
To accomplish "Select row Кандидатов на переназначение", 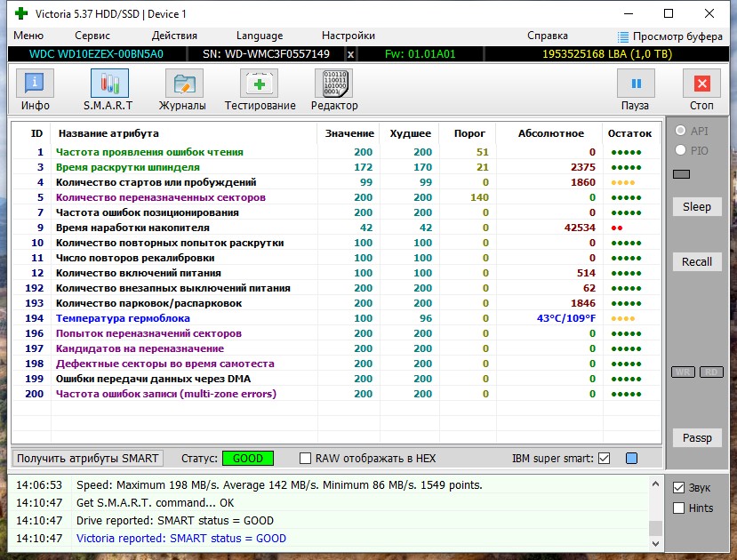I will [336, 348].
